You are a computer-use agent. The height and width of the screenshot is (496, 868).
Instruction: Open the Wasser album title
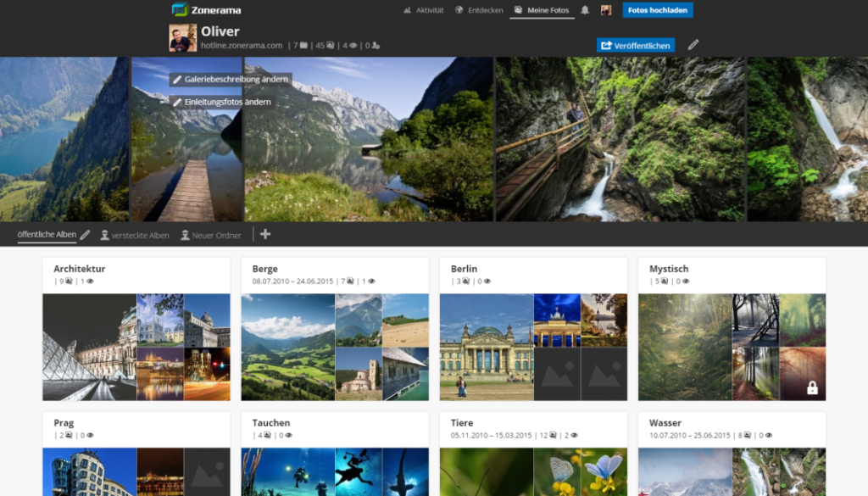point(665,422)
